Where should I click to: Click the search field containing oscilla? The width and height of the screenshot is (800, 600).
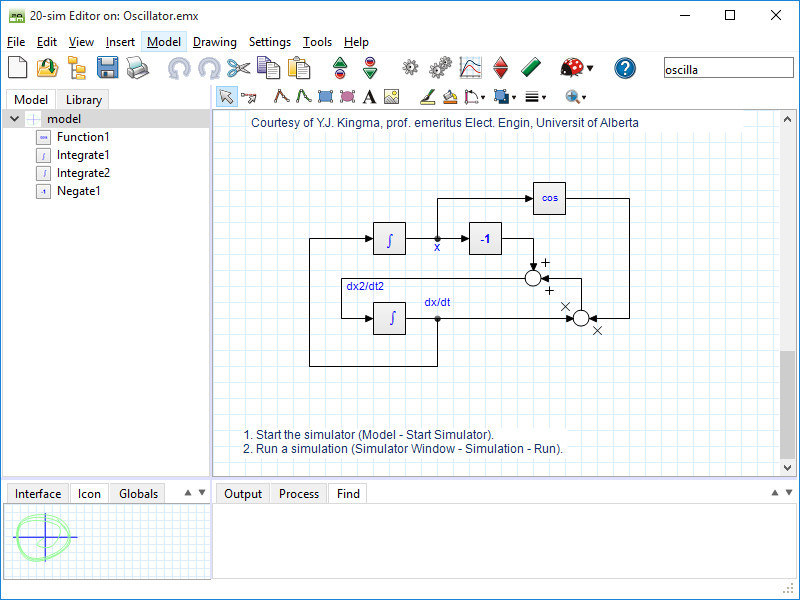(728, 69)
